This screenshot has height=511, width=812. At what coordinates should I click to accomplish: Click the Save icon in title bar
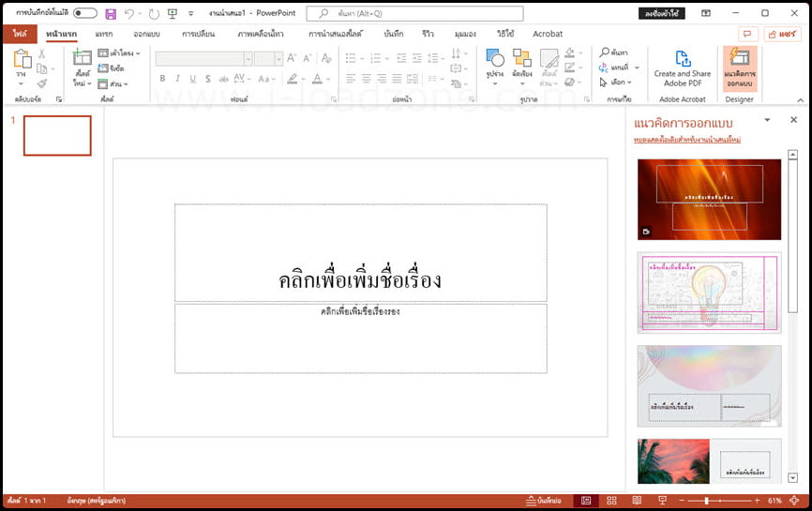[x=111, y=14]
